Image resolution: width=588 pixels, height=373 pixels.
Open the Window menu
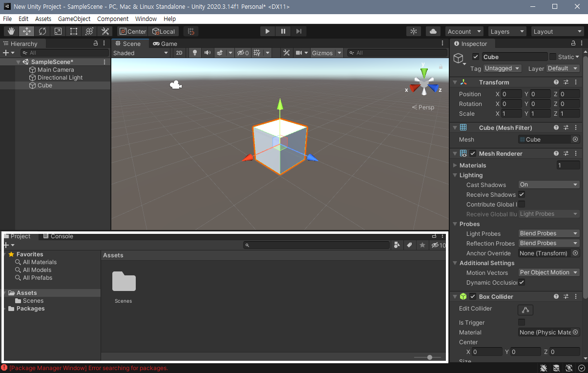[146, 19]
